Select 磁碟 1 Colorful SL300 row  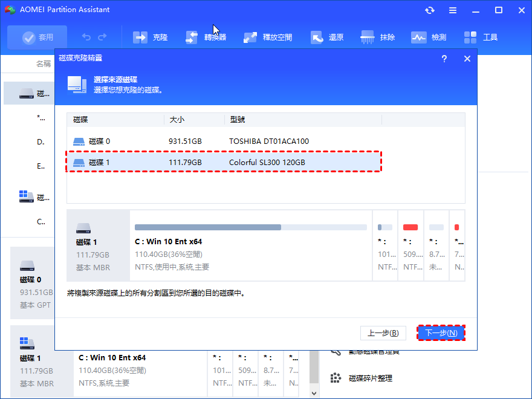pos(224,162)
